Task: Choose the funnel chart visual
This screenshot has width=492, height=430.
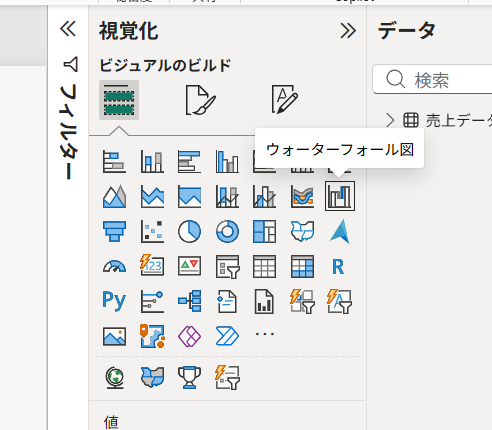Action: click(x=114, y=231)
